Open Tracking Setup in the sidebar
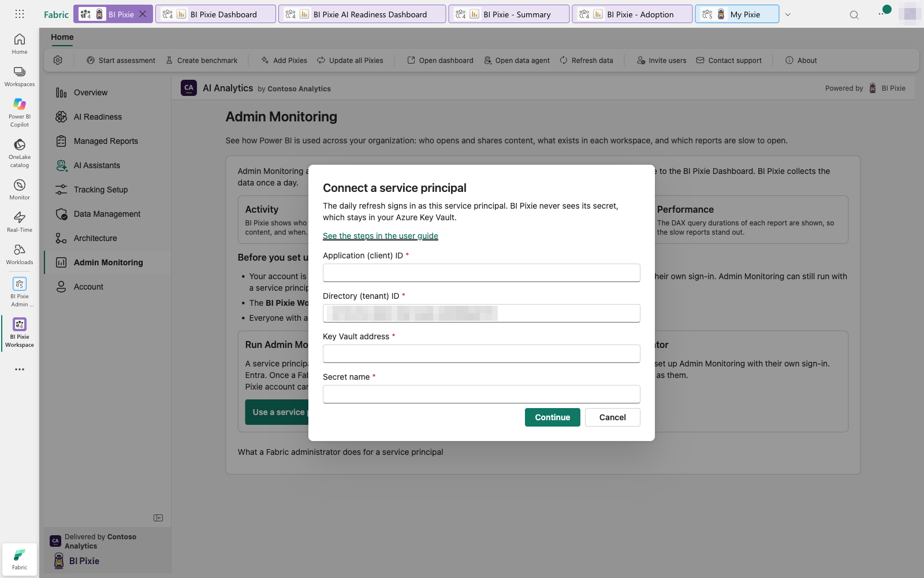The image size is (924, 578). (x=107, y=190)
